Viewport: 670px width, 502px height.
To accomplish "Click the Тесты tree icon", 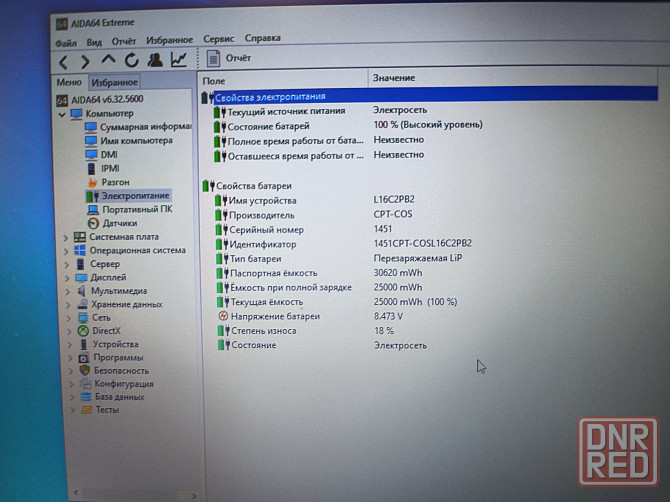I will pos(87,410).
